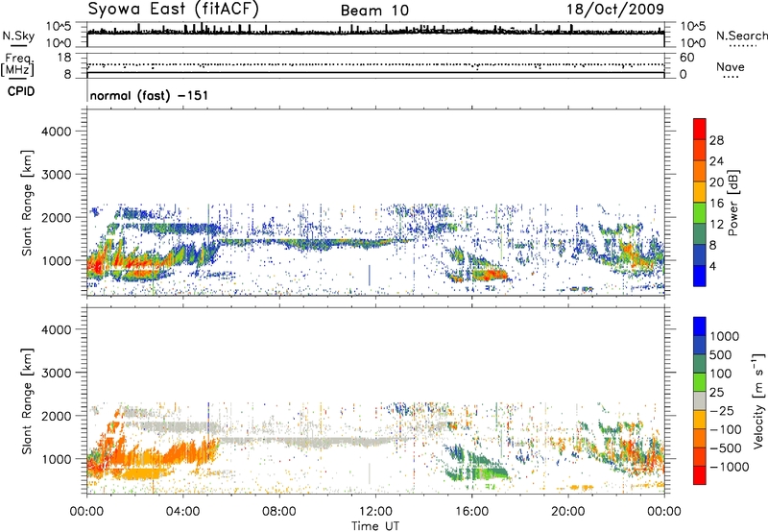Click the '1000' velocity colorbar value
Image resolution: width=768 pixels, height=532 pixels.
point(725,336)
